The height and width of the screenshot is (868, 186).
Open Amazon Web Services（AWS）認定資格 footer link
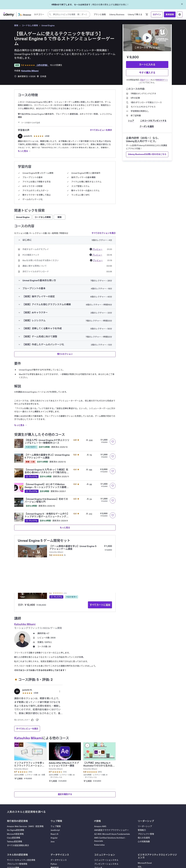pos(25,826)
